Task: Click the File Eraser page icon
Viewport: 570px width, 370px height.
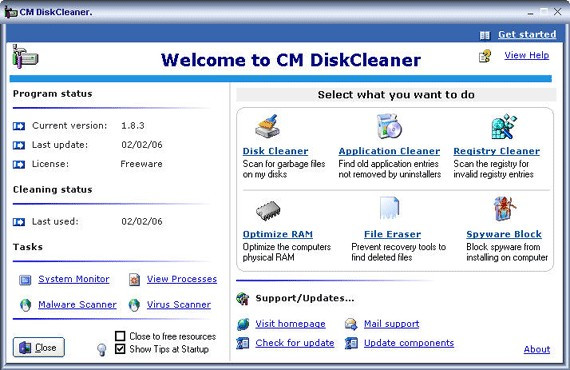Action: (389, 208)
